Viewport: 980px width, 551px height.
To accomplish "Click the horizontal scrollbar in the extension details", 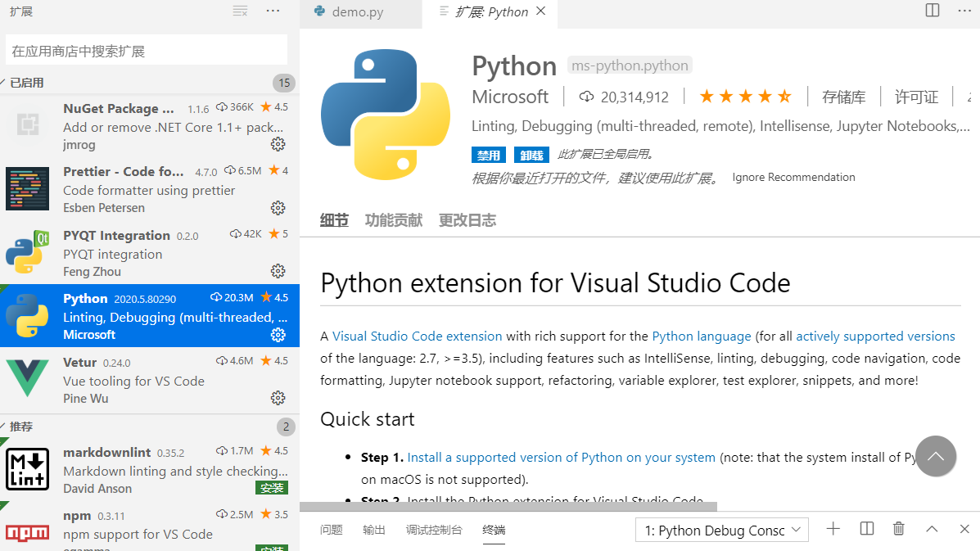I will click(508, 506).
